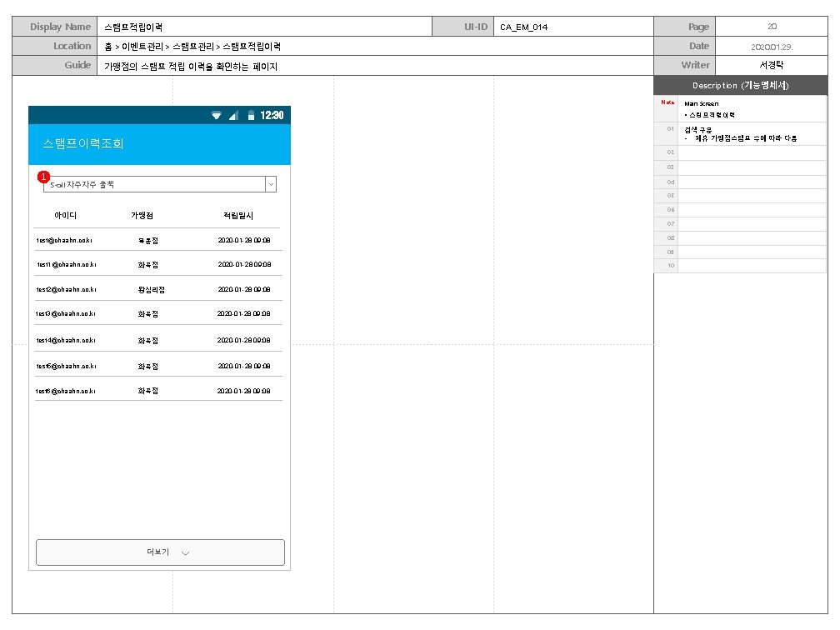
Task: Click the 아이디 column header
Action: point(65,215)
